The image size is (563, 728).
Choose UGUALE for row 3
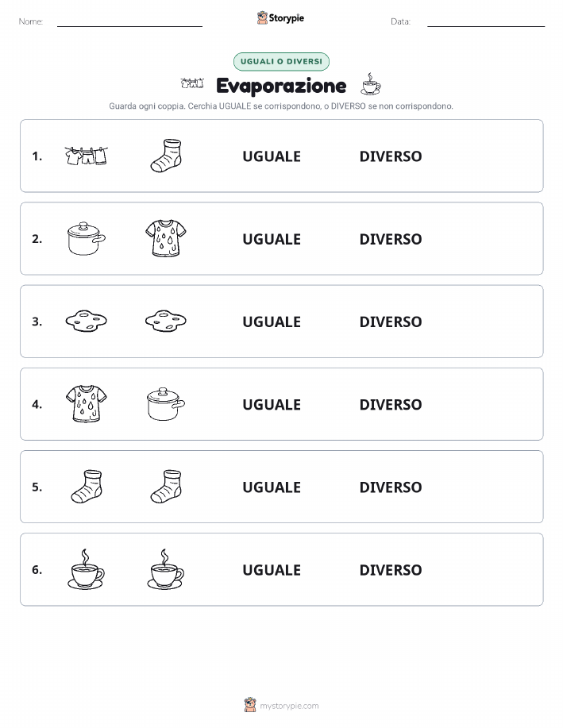[272, 322]
